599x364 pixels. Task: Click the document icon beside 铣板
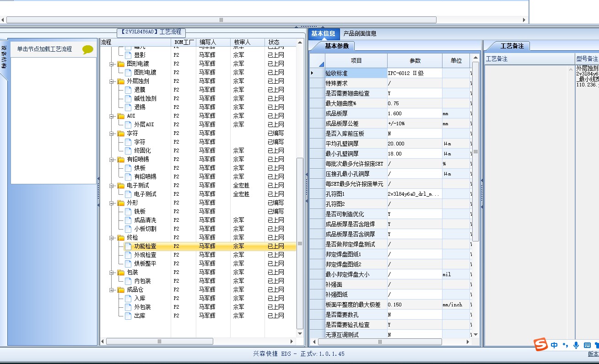(x=128, y=211)
